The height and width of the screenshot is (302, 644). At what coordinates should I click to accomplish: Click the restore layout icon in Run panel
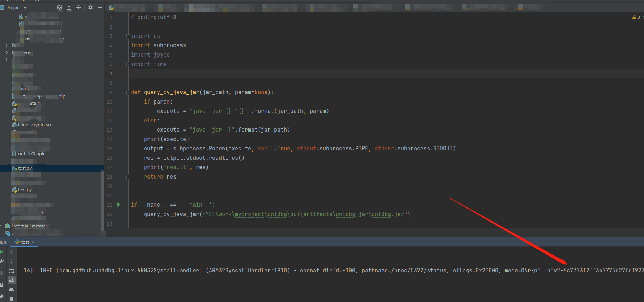pos(1,285)
